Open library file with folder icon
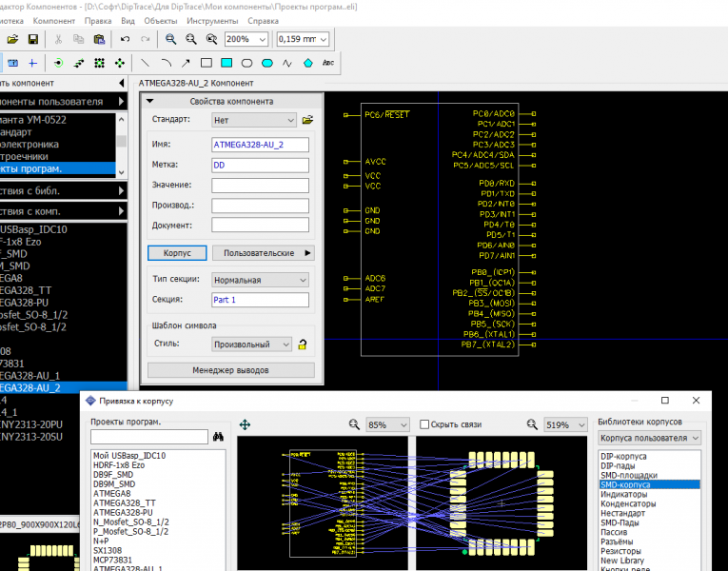 (x=12, y=39)
